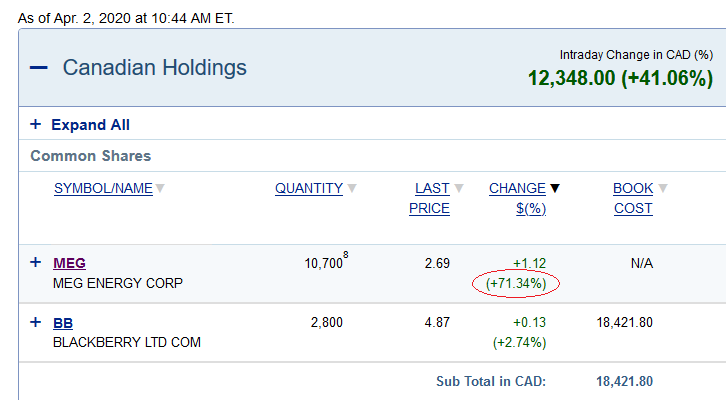Expand the MEG row details
This screenshot has width=726, height=400.
pos(35,263)
